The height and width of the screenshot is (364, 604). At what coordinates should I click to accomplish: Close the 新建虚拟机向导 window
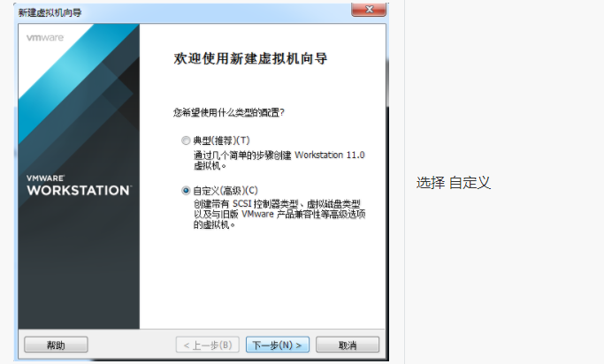[x=369, y=10]
